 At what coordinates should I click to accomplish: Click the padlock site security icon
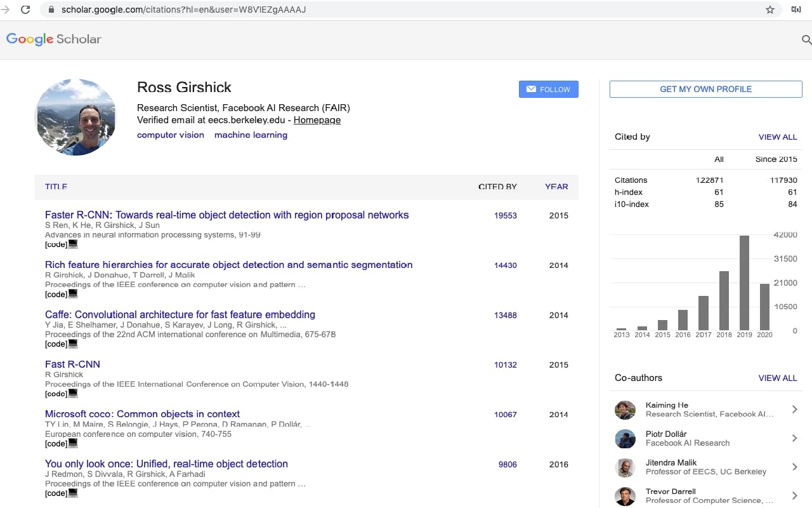pos(51,10)
